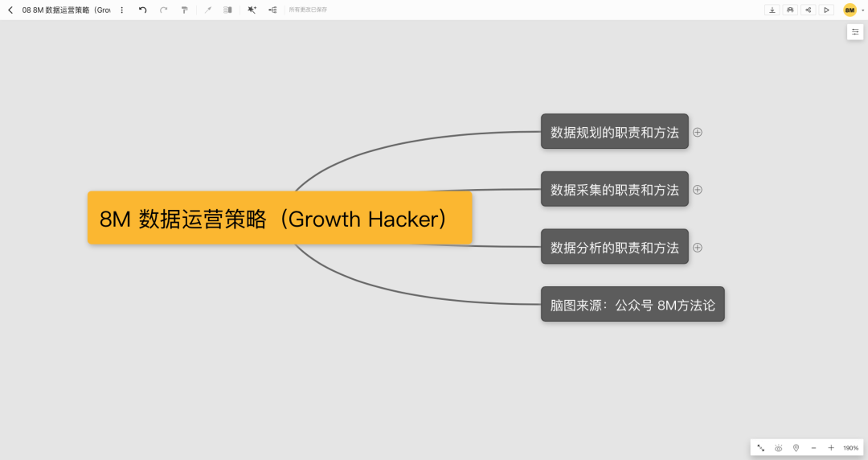Open the account dropdown arrow
Image resolution: width=868 pixels, height=460 pixels.
[x=862, y=10]
